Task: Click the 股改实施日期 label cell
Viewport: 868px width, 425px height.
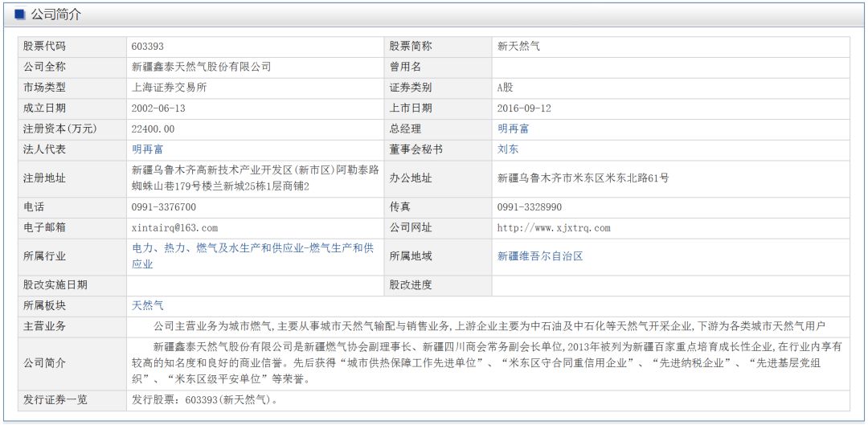Action: tap(72, 285)
